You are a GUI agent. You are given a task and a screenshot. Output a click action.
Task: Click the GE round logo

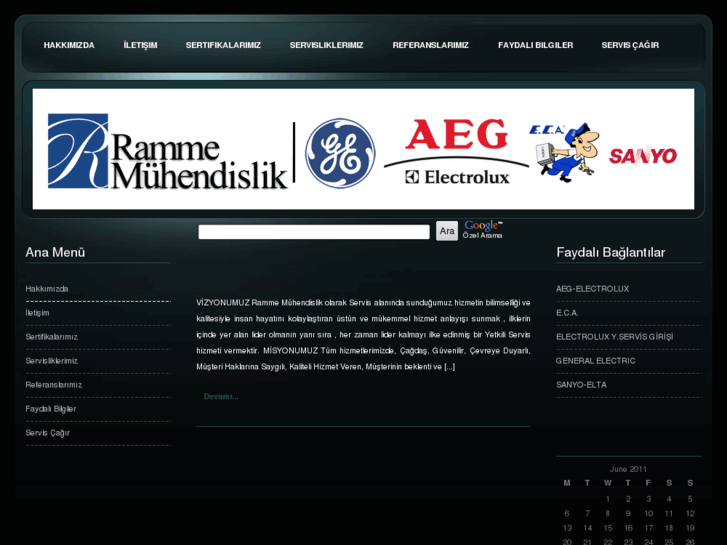pos(340,153)
